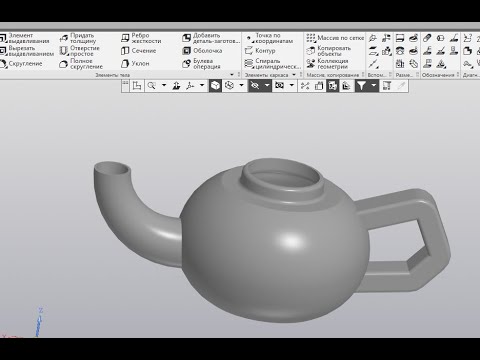Open Коллекция геометрии command
Screen dimensions: 480x360
click(327, 64)
